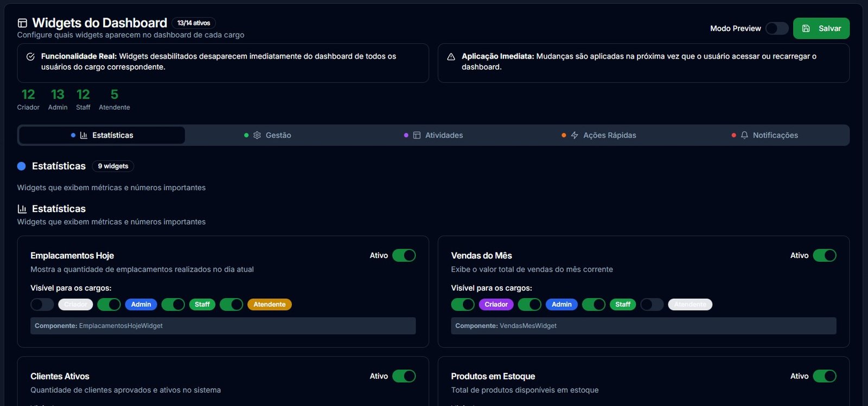Enable Criador visibility for Emplacamentos Hoje
868x406 pixels.
42,304
